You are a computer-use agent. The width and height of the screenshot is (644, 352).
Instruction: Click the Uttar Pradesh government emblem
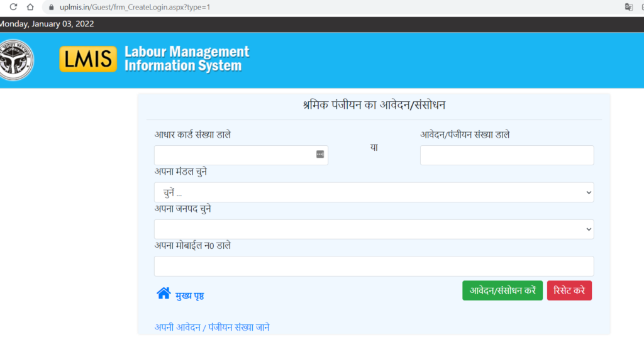point(16,60)
